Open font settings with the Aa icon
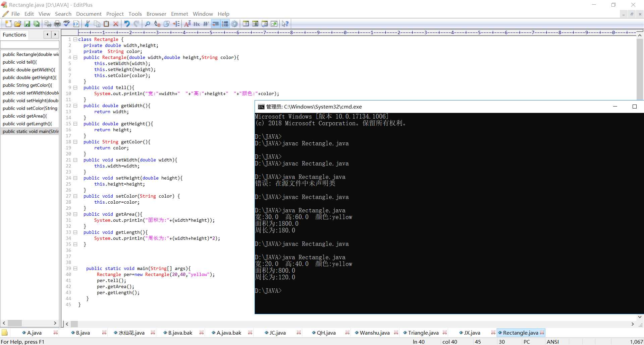The width and height of the screenshot is (644, 345). point(187,24)
